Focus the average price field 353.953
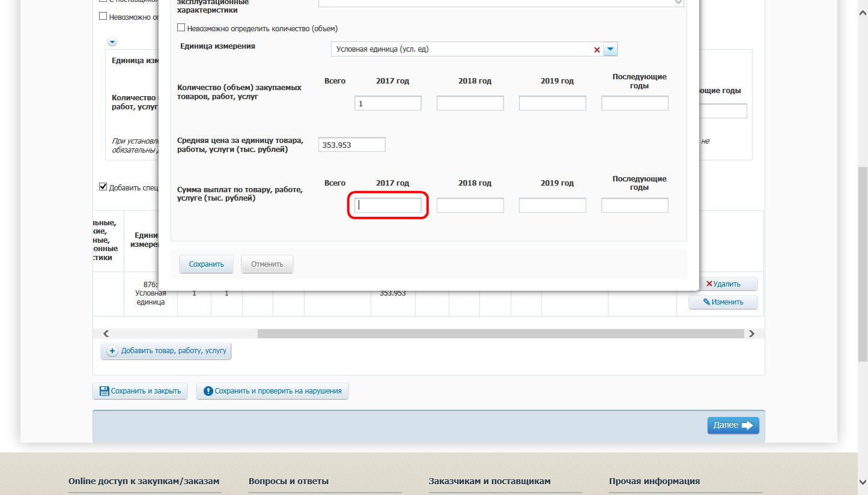The image size is (868, 495). 351,145
